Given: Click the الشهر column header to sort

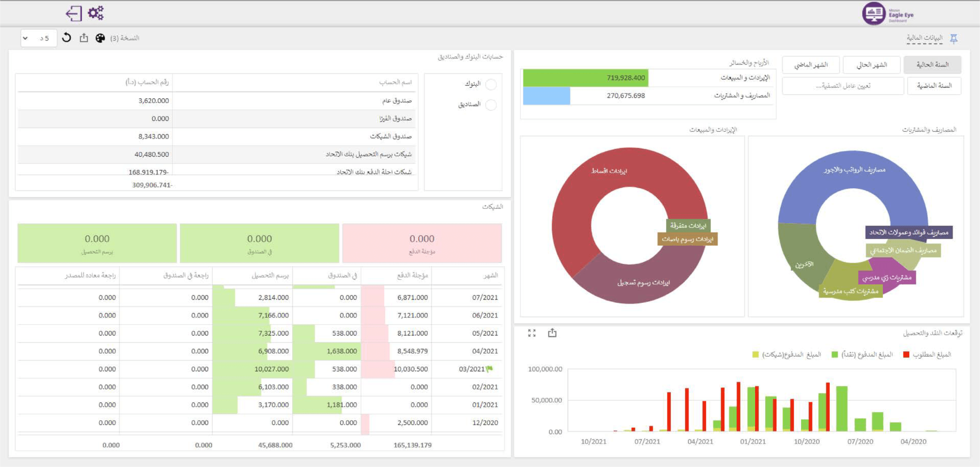Looking at the screenshot, I should [490, 275].
